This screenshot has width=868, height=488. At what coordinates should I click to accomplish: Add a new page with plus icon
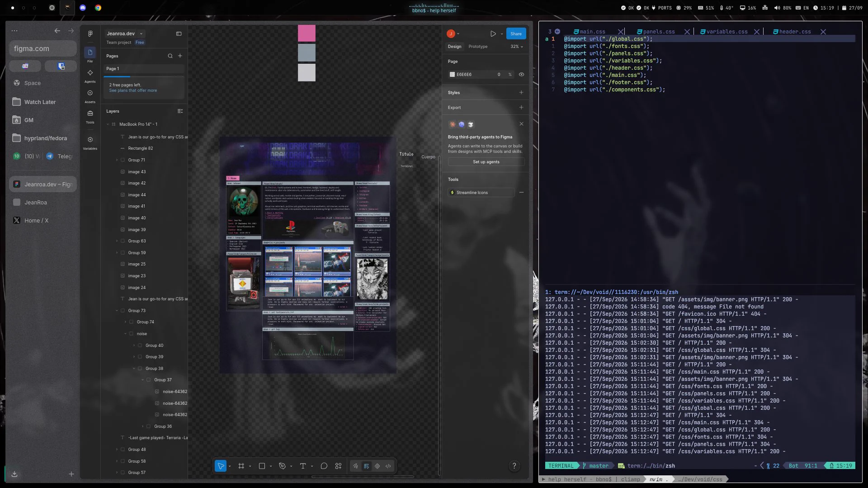[180, 56]
